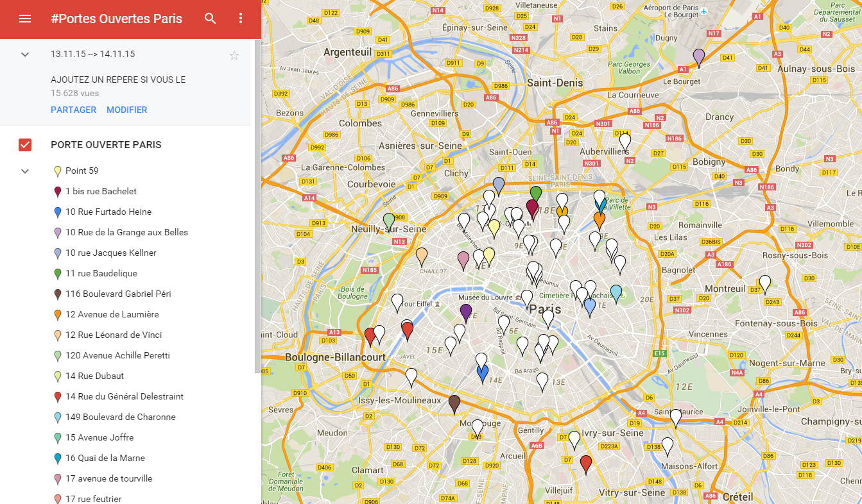
Task: Star this map as favorite
Action: (234, 56)
